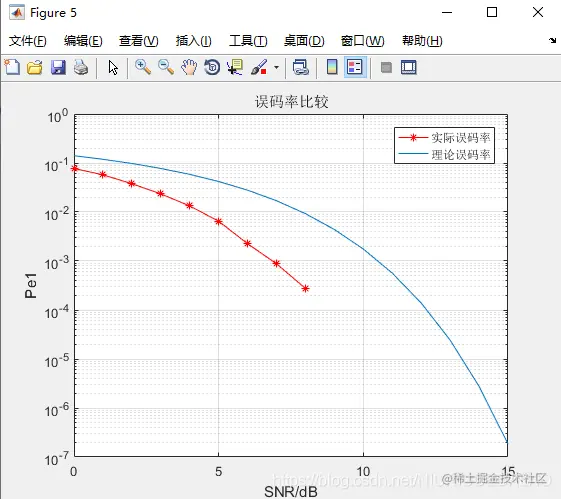Open the 插入(I) menu

193,41
